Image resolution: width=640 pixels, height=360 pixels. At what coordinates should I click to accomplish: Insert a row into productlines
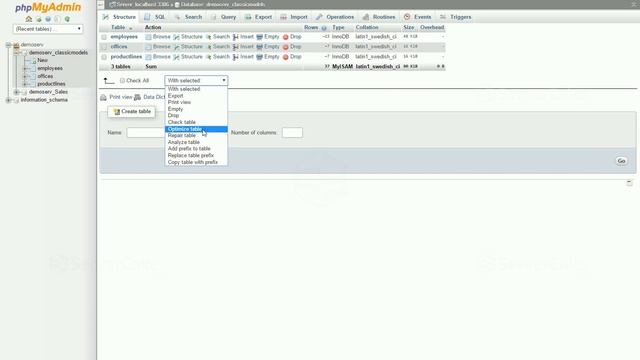[243, 57]
